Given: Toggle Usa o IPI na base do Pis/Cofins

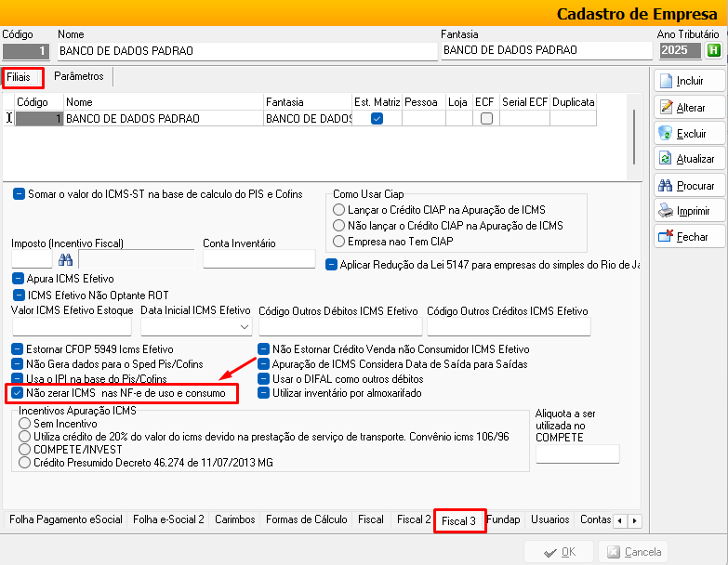Looking at the screenshot, I should 17,378.
